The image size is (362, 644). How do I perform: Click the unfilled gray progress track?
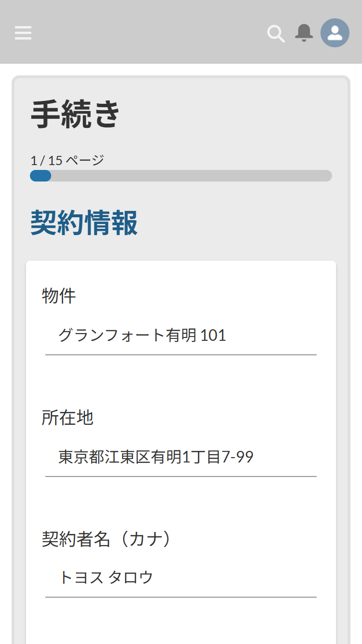click(193, 176)
